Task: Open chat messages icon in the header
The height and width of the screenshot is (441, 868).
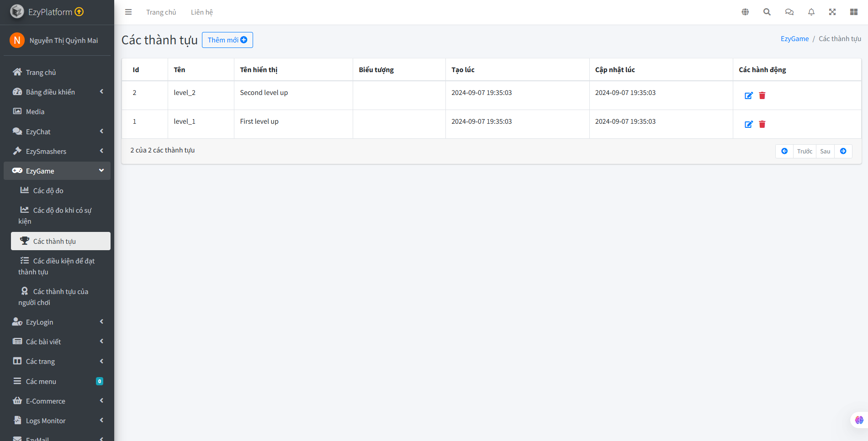Action: tap(789, 12)
